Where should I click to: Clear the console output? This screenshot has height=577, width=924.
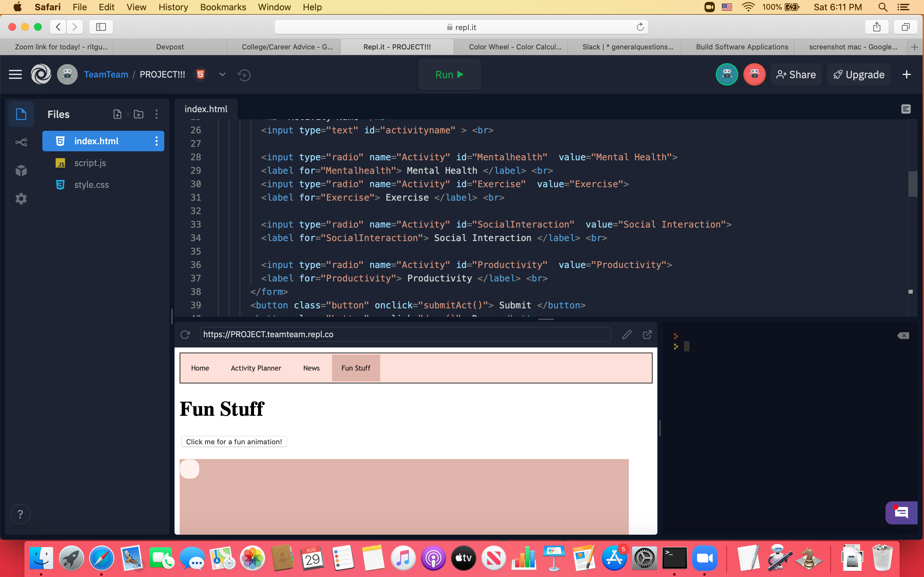(x=903, y=335)
